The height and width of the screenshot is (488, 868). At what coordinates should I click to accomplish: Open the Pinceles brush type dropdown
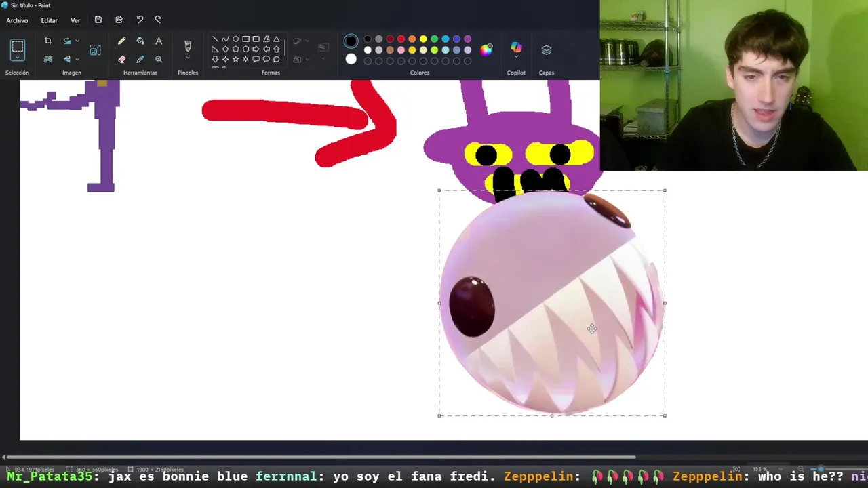point(188,58)
